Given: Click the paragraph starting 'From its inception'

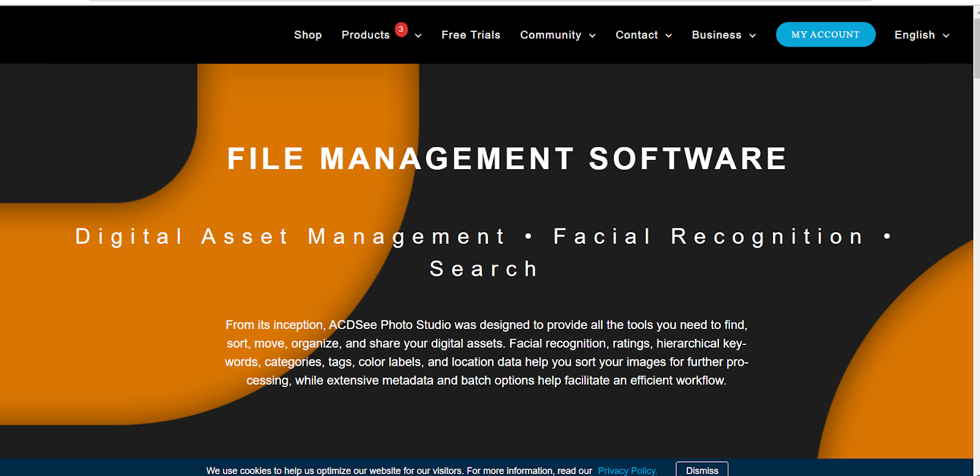Looking at the screenshot, I should click(x=486, y=353).
